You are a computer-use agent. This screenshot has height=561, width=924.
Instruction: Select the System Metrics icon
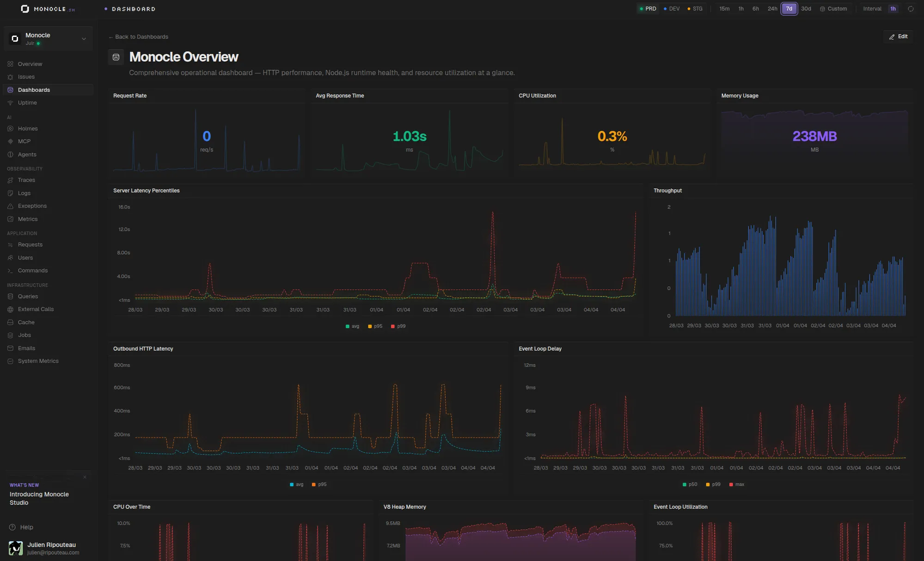pos(11,361)
